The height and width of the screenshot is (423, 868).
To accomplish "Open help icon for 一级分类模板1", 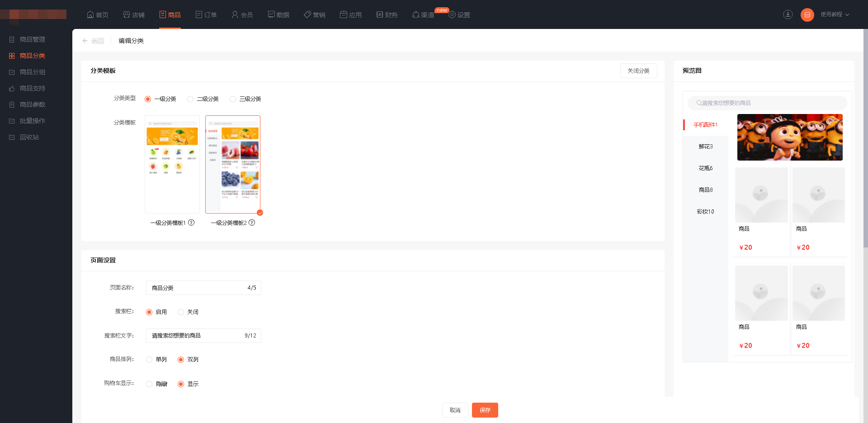I will (x=191, y=223).
